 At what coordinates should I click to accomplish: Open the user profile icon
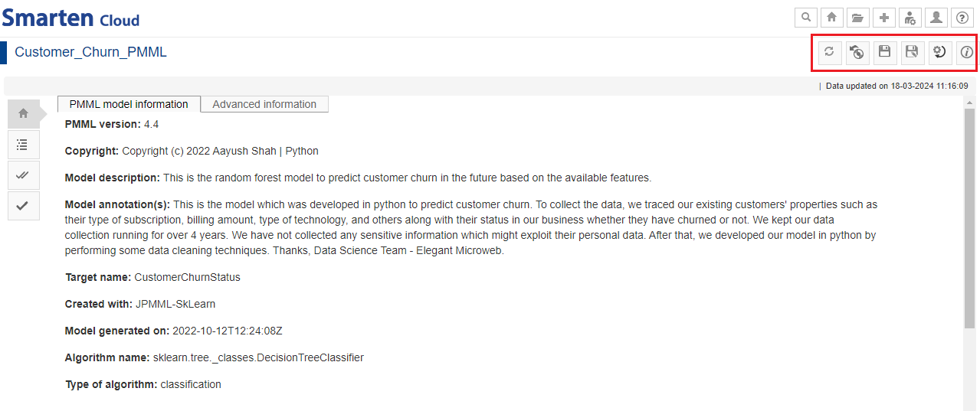click(936, 18)
